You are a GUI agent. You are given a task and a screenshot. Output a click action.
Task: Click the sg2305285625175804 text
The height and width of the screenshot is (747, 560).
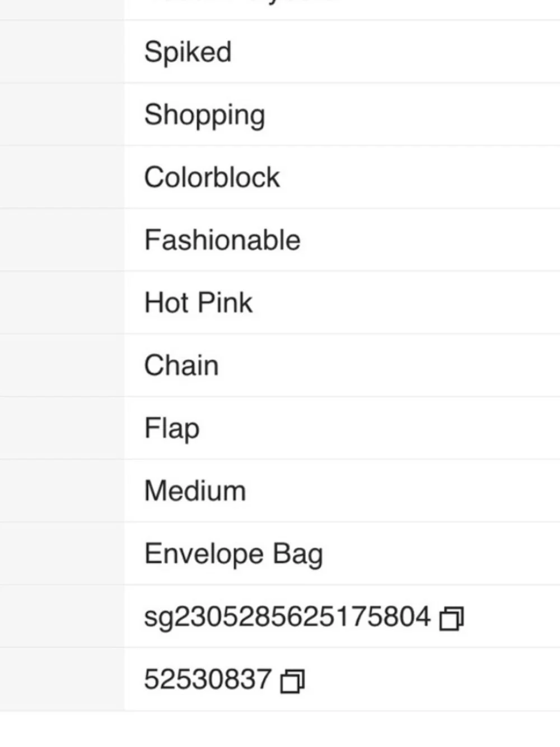[x=287, y=617]
